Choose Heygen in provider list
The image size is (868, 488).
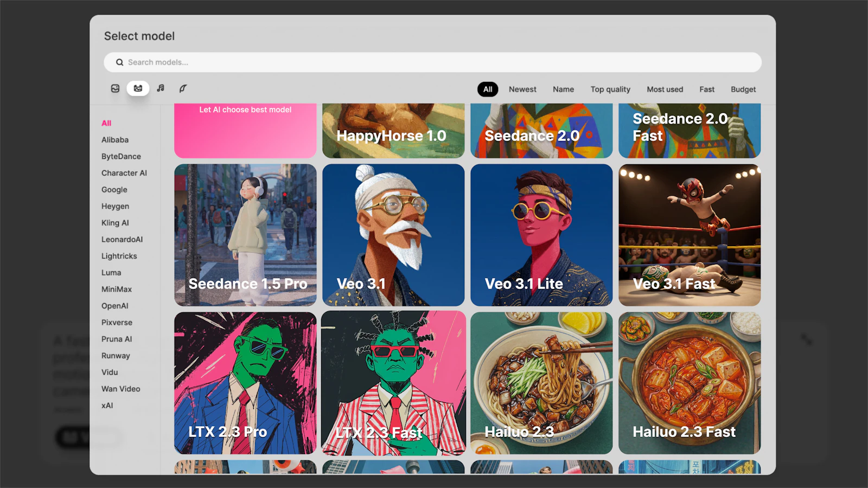pos(115,207)
